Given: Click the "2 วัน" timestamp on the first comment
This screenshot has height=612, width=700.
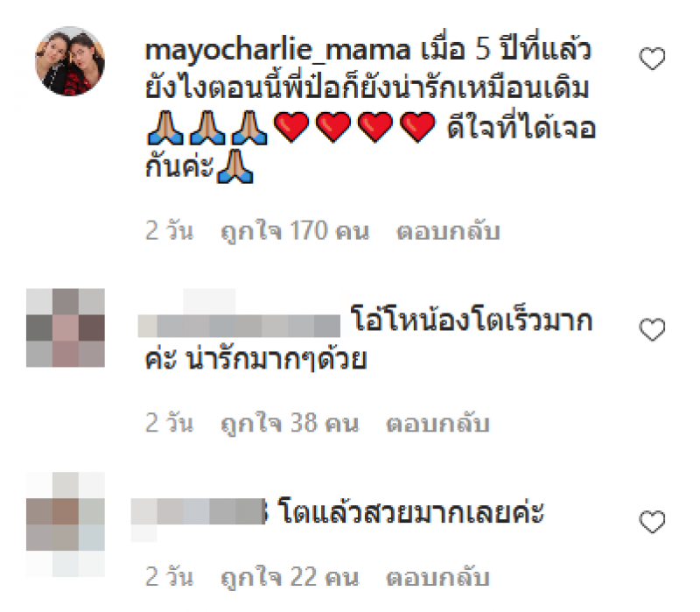Looking at the screenshot, I should (169, 231).
